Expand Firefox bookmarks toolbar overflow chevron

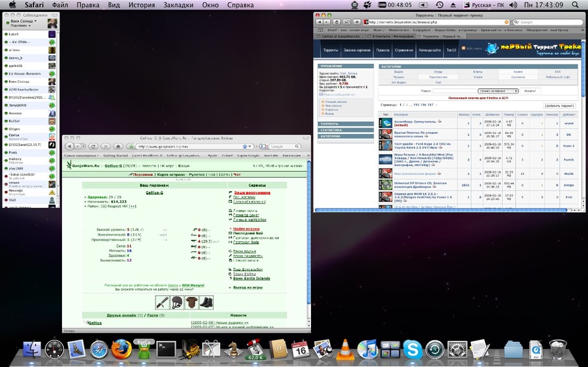[309, 155]
